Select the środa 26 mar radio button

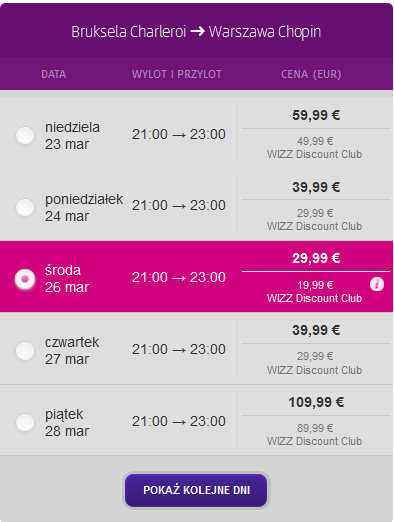[25, 279]
